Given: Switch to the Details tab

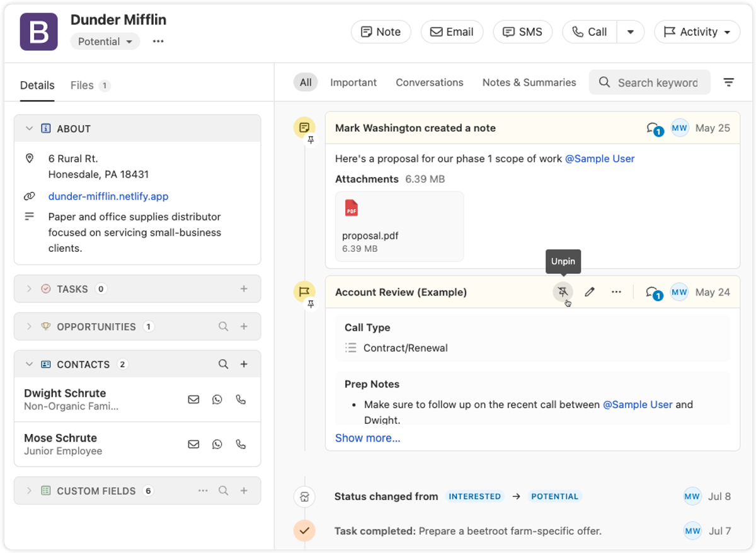Looking at the screenshot, I should pyautogui.click(x=37, y=85).
